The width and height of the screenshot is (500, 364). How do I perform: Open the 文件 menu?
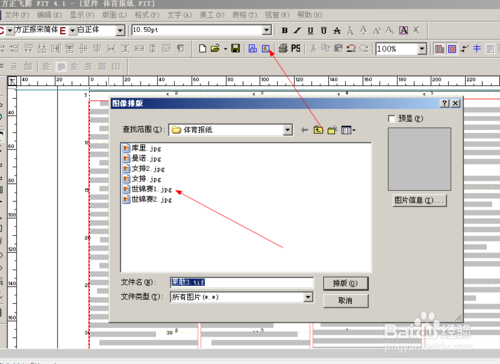(x=17, y=15)
